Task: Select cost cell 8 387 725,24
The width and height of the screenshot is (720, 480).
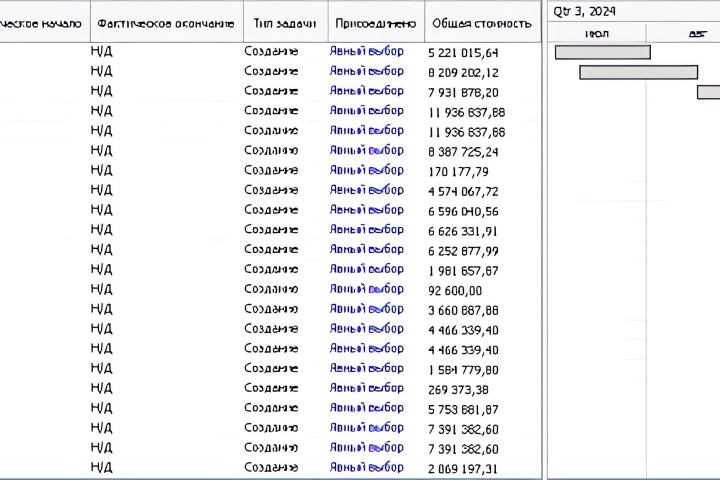Action: [x=463, y=152]
